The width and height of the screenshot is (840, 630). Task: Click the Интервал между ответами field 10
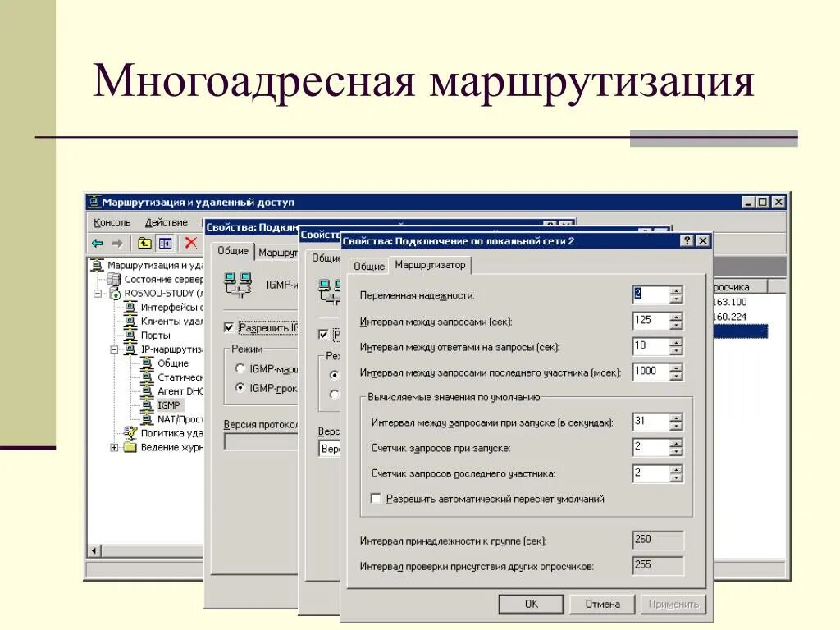(651, 345)
